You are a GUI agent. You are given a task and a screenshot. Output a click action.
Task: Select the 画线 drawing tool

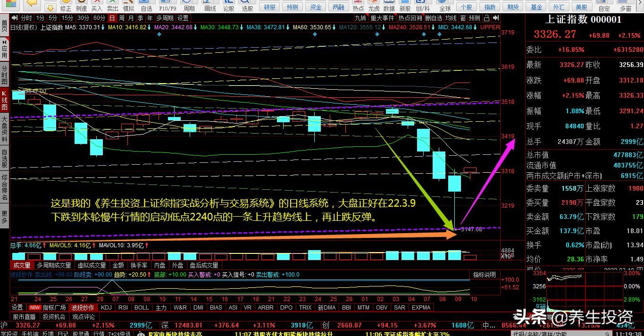click(x=210, y=6)
